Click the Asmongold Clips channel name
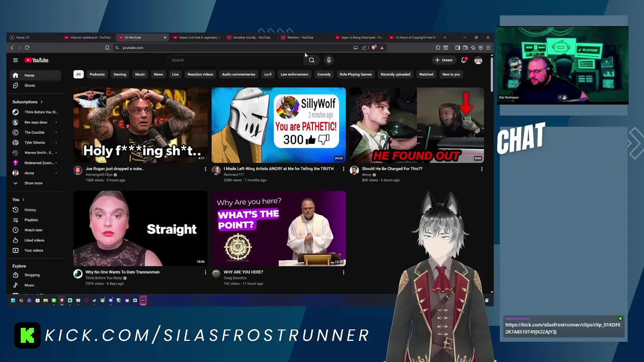Viewport: 644px width, 362px height. pos(99,174)
